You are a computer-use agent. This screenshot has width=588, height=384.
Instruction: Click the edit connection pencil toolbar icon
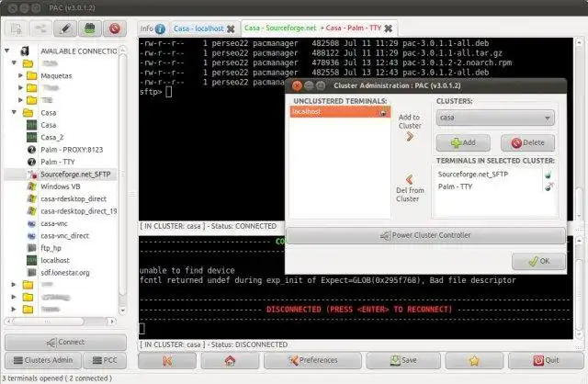65,28
